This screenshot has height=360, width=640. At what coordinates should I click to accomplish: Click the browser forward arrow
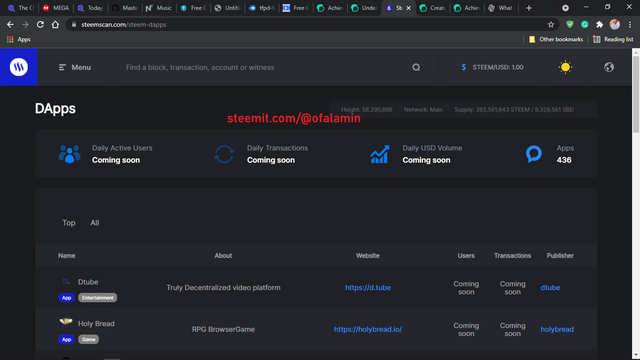pyautogui.click(x=25, y=24)
